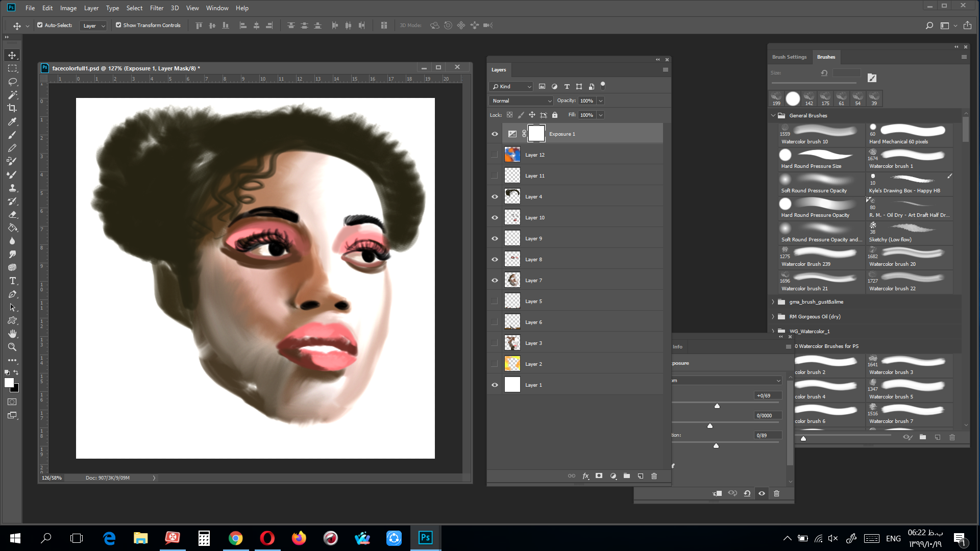Choose Kyle's Drawing Box Happy HB brush
Screen dimensions: 980x551
[909, 184]
